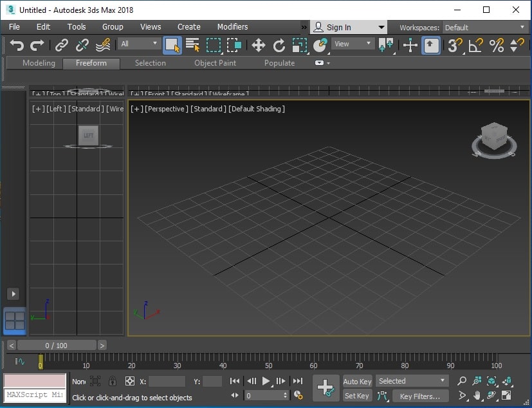Expand the left panel with play arrow

pyautogui.click(x=14, y=293)
